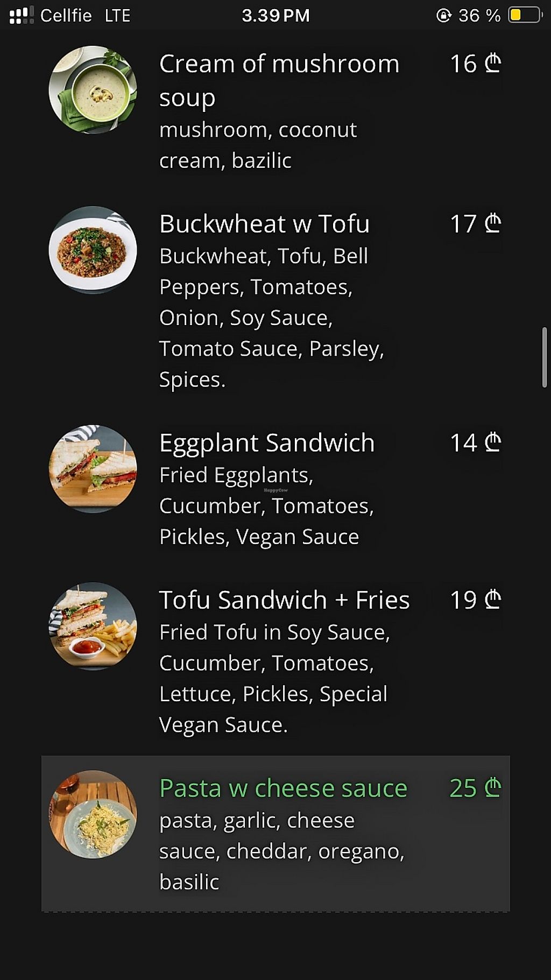Select the Eggplant Sandwich title
Image resolution: width=551 pixels, height=980 pixels.
[x=267, y=443]
